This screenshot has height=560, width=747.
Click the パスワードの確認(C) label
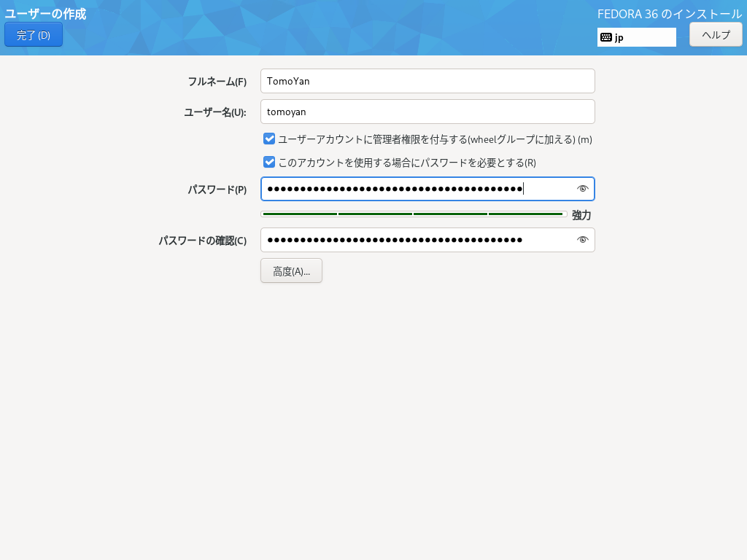(203, 241)
